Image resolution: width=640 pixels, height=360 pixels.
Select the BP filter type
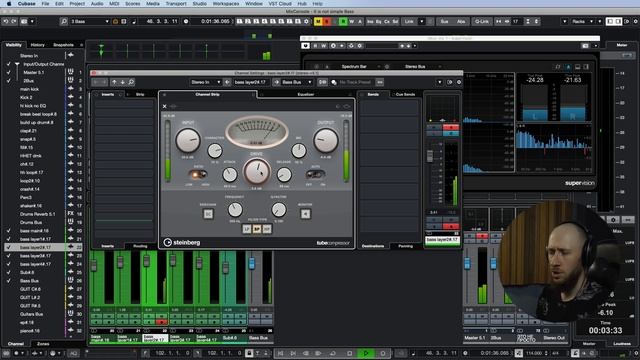click(x=257, y=229)
